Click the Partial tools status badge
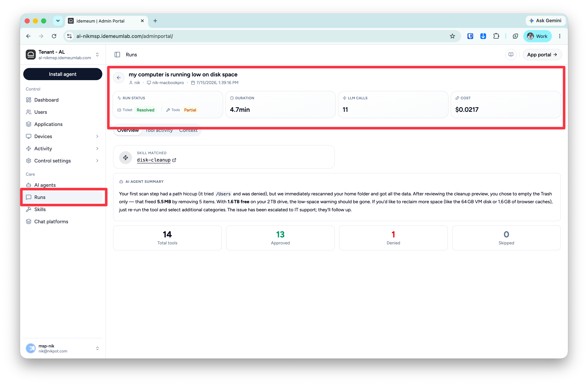The image size is (588, 385). coord(190,110)
